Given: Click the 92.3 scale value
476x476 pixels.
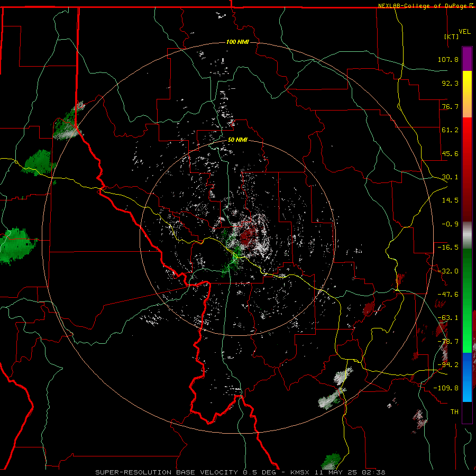Looking at the screenshot, I should tap(450, 83).
